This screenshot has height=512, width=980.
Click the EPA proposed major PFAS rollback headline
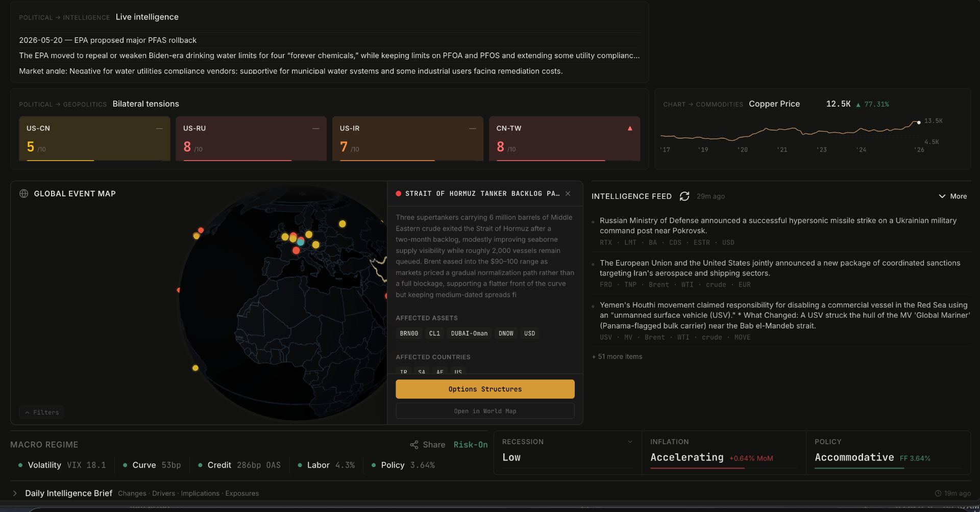coord(108,40)
